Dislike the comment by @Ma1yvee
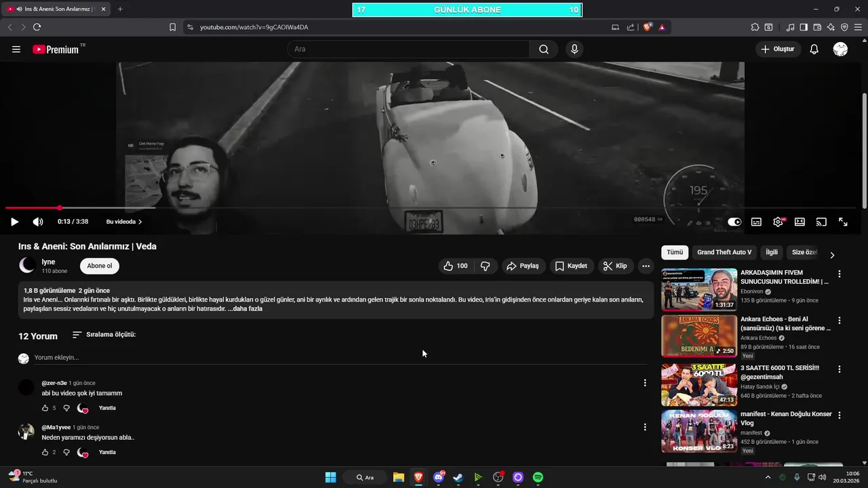Screen dimensions: 868x488 click(x=66, y=452)
